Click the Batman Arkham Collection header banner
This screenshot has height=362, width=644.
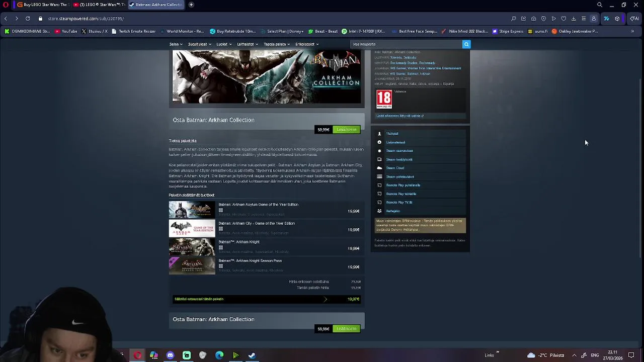267,76
